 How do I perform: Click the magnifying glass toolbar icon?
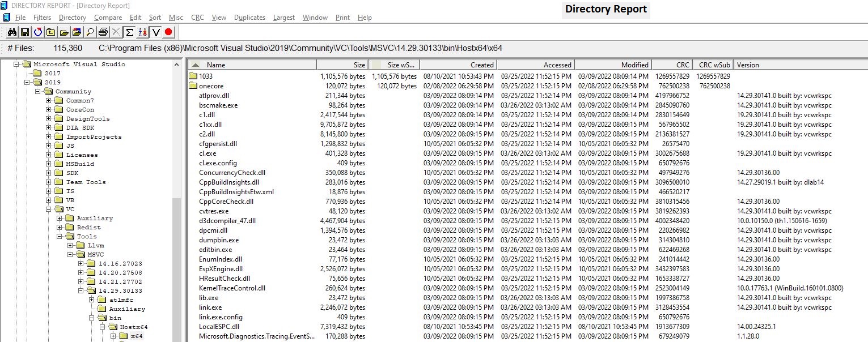tap(90, 32)
